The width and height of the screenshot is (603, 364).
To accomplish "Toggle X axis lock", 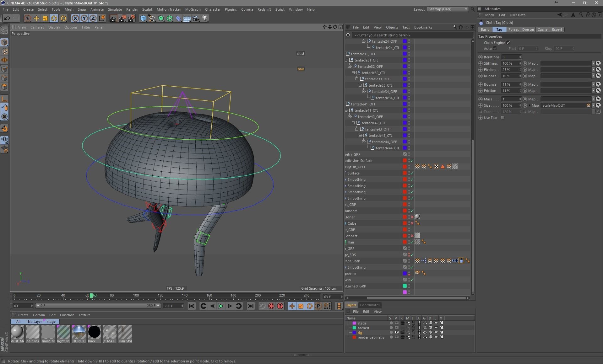I will coord(75,18).
